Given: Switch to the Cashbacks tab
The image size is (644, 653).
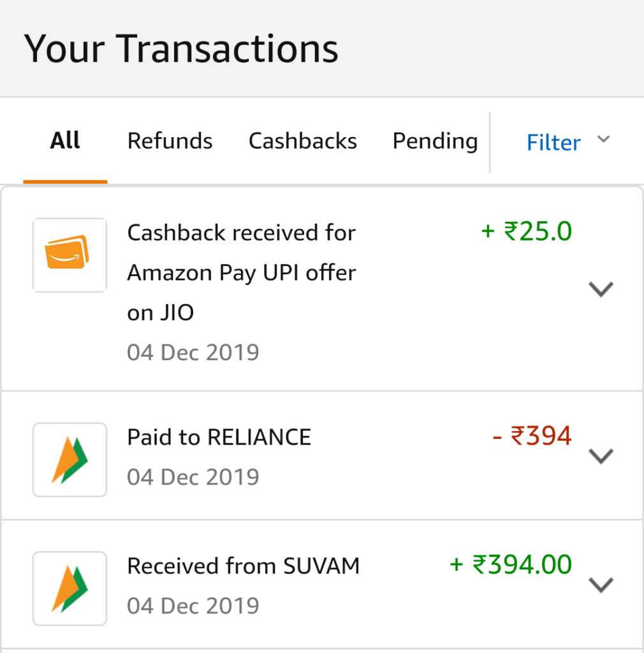Looking at the screenshot, I should (303, 141).
